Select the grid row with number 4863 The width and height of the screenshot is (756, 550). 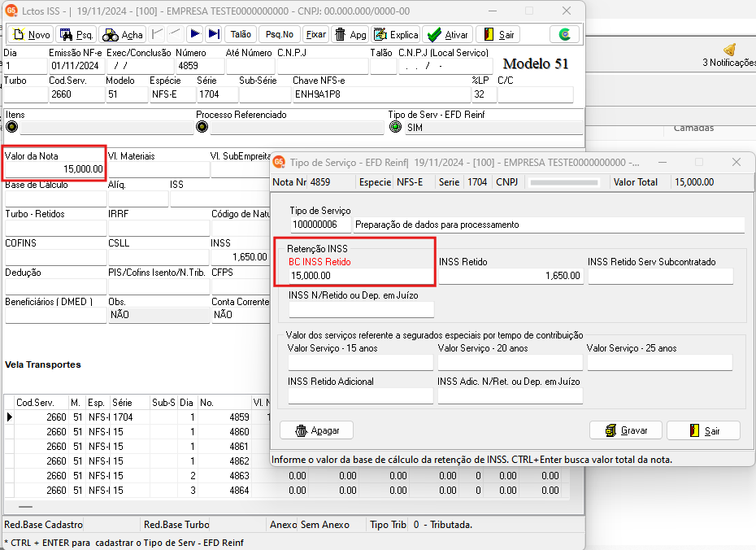pos(287,476)
